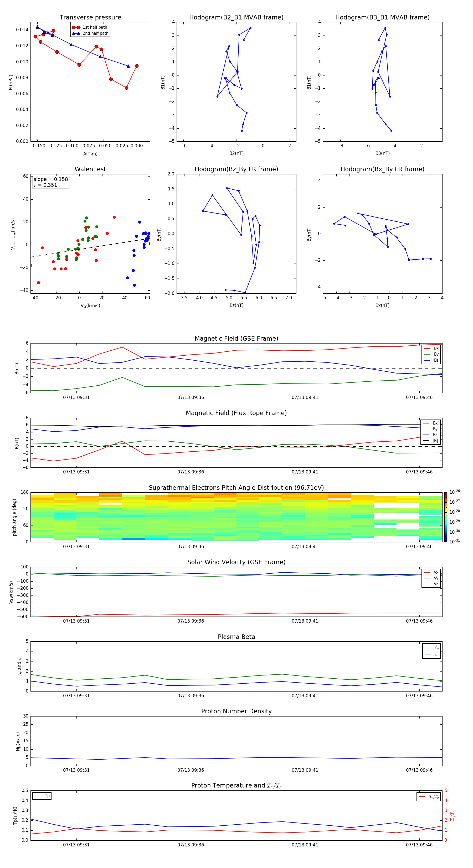This screenshot has height=868, width=473.
Task: Click the 'Transverse pressure' plot title
Action: [x=90, y=18]
